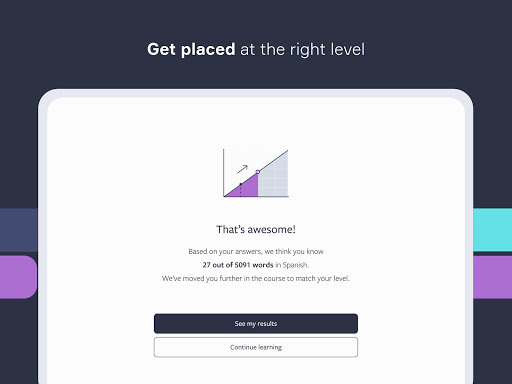Click the That's awesome! heading

pos(256,229)
